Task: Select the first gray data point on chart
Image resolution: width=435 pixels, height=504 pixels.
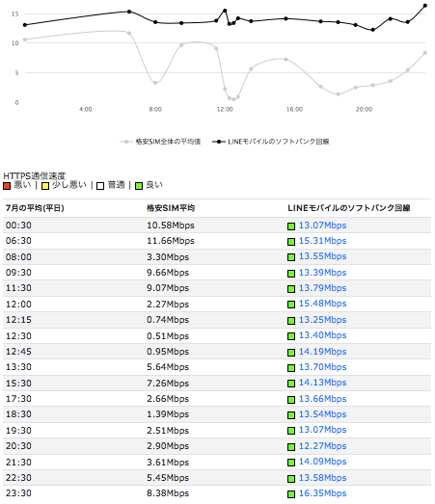Action: pyautogui.click(x=25, y=40)
